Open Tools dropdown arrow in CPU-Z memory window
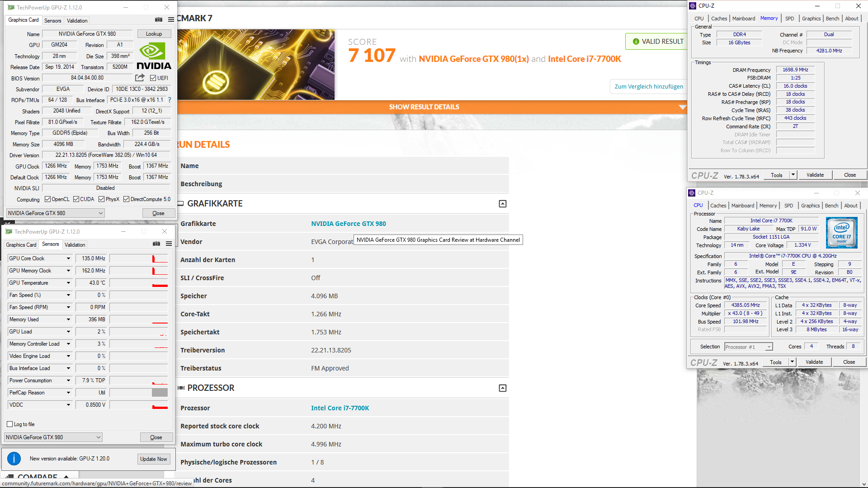The height and width of the screenshot is (488, 868). point(793,175)
